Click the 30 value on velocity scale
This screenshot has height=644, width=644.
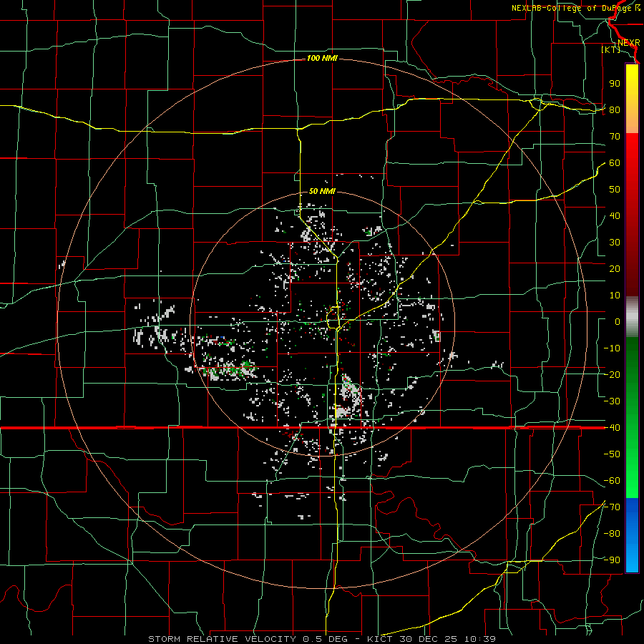[615, 243]
